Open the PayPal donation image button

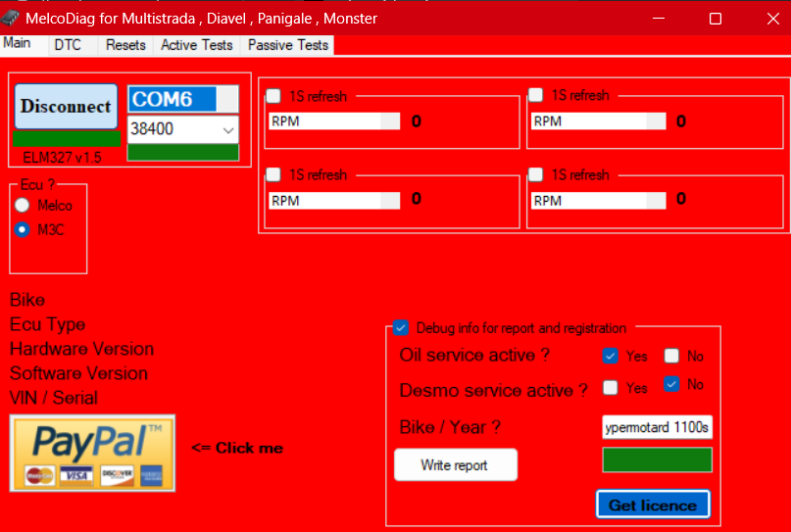click(x=93, y=453)
